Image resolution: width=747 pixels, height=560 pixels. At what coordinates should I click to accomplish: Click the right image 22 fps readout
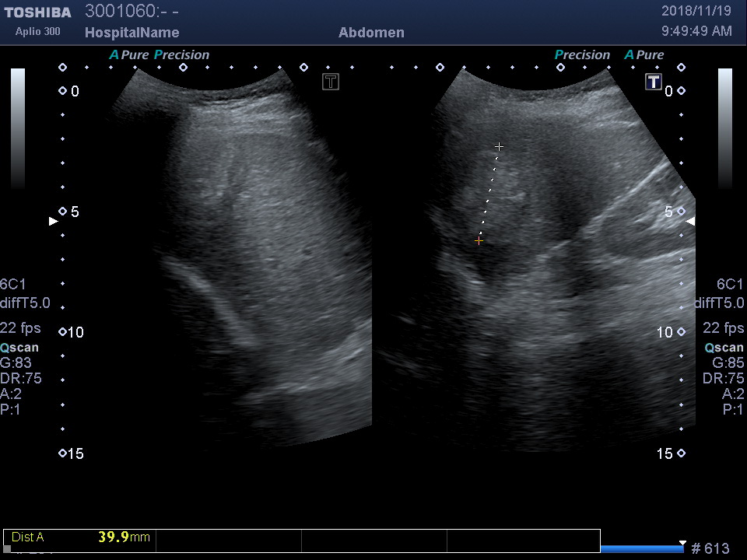point(723,328)
